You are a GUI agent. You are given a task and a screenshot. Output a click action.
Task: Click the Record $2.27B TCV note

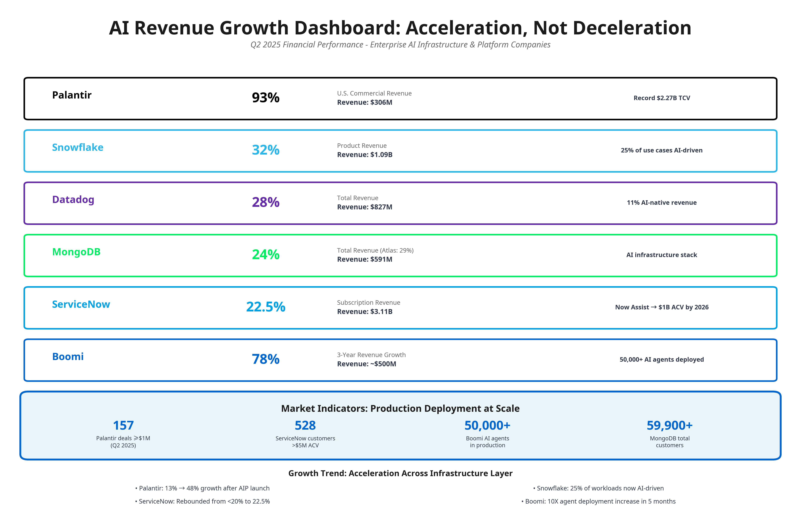(x=661, y=98)
